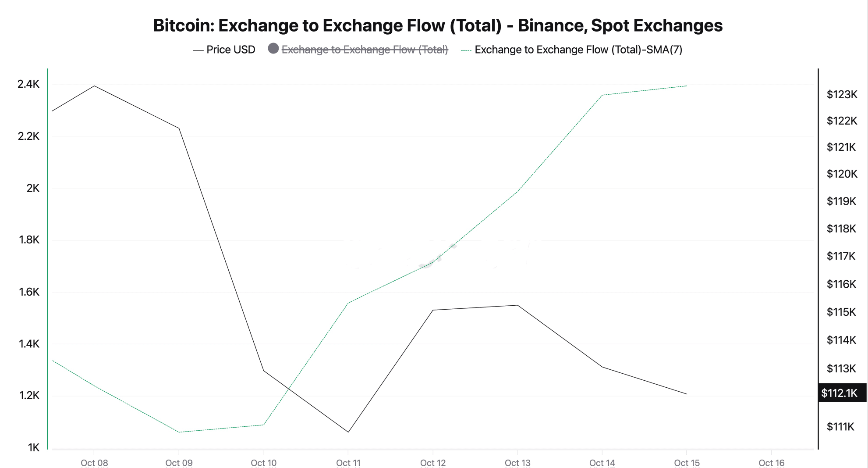The height and width of the screenshot is (468, 868).
Task: Click the price line low at Oct 11
Action: [348, 432]
